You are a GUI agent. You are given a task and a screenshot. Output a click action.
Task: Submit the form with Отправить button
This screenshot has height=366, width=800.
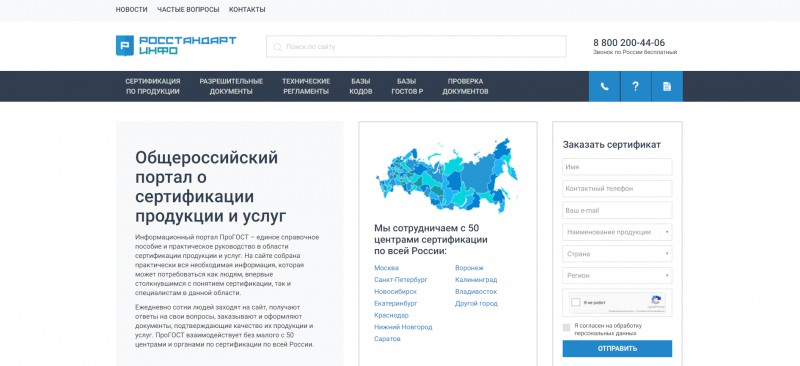[x=617, y=349]
